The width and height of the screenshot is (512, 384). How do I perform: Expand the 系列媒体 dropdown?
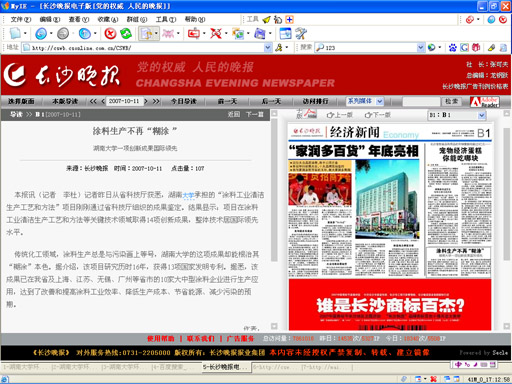coord(380,101)
